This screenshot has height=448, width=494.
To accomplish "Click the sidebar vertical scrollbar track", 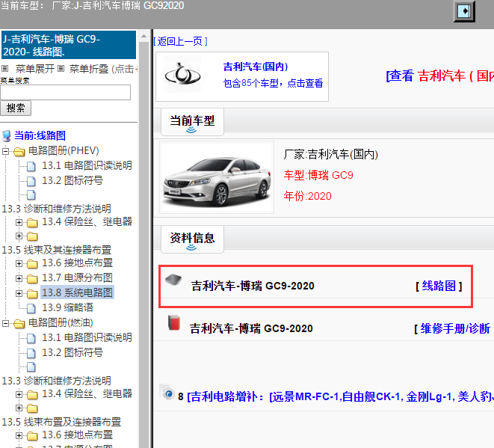I will click(143, 245).
